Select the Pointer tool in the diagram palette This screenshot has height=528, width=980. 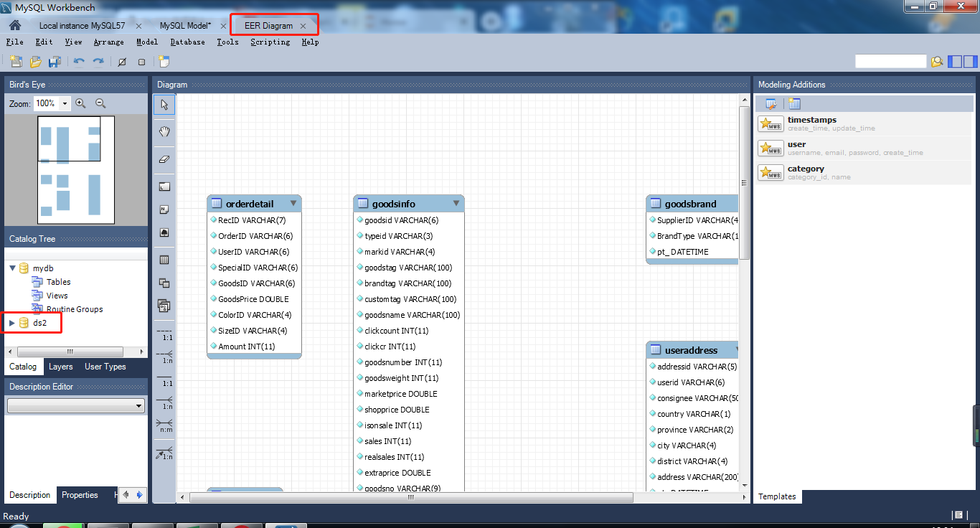pyautogui.click(x=164, y=105)
